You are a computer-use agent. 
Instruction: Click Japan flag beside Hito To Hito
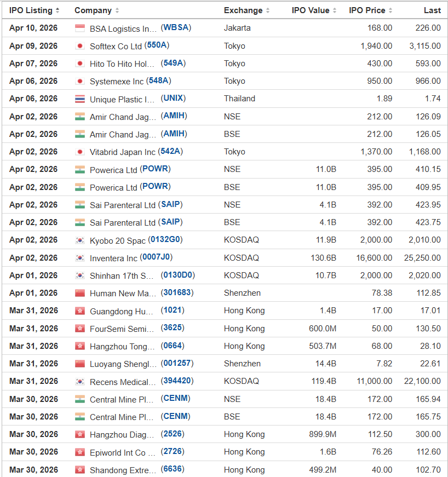pyautogui.click(x=79, y=64)
